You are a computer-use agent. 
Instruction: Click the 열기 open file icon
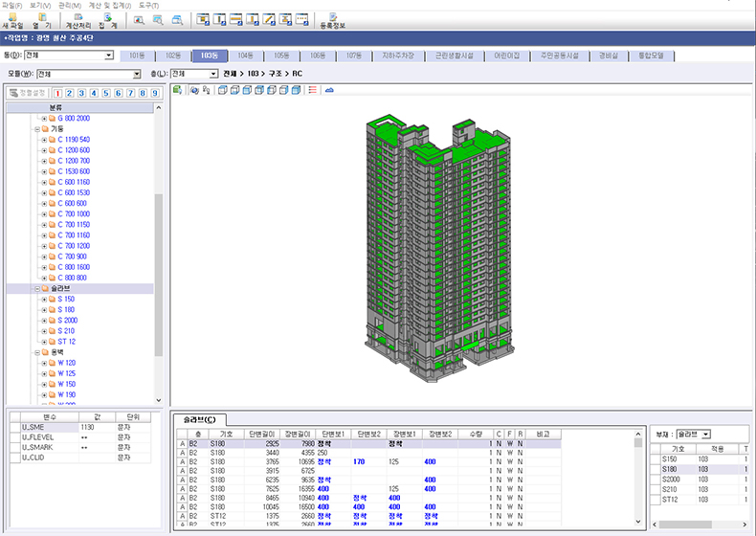click(42, 17)
